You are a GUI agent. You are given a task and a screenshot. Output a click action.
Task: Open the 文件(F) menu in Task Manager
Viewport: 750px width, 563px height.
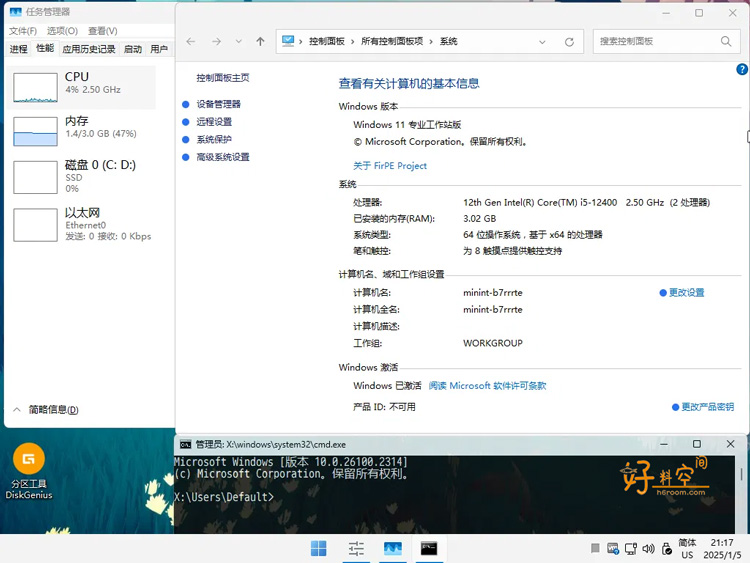tap(22, 31)
